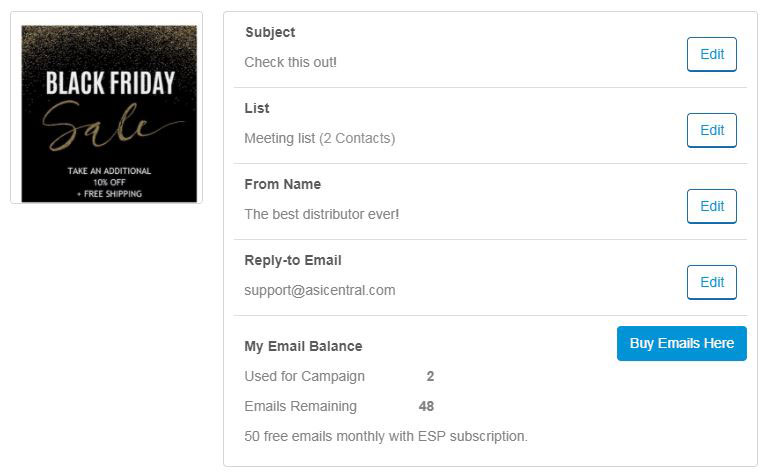Click the Used for Campaign count 2
The width and height of the screenshot is (764, 474).
(430, 376)
